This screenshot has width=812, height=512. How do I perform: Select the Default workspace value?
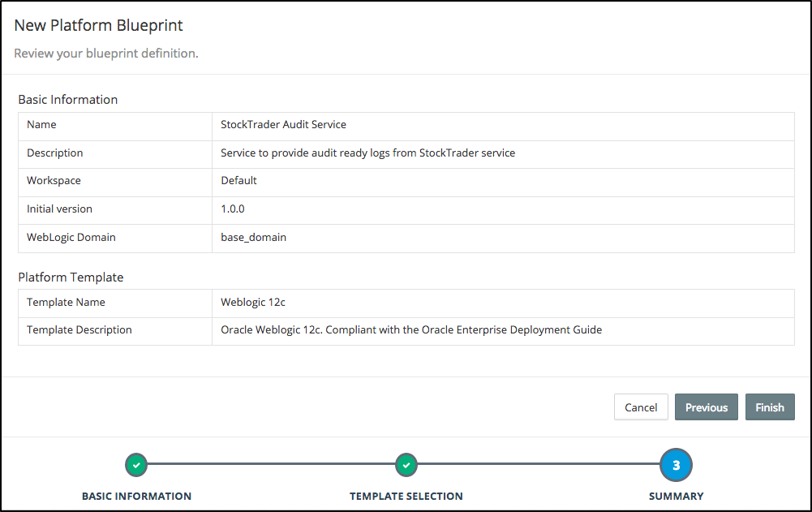tap(238, 180)
